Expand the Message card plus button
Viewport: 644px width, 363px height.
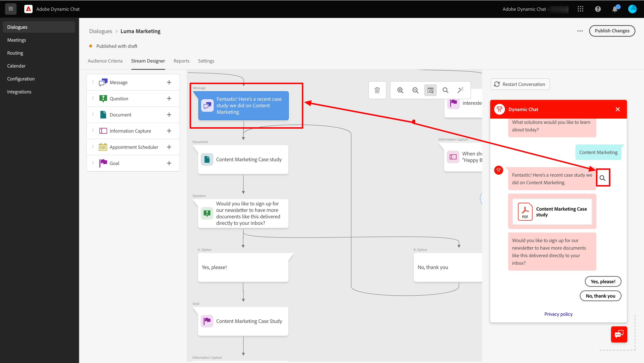click(169, 82)
